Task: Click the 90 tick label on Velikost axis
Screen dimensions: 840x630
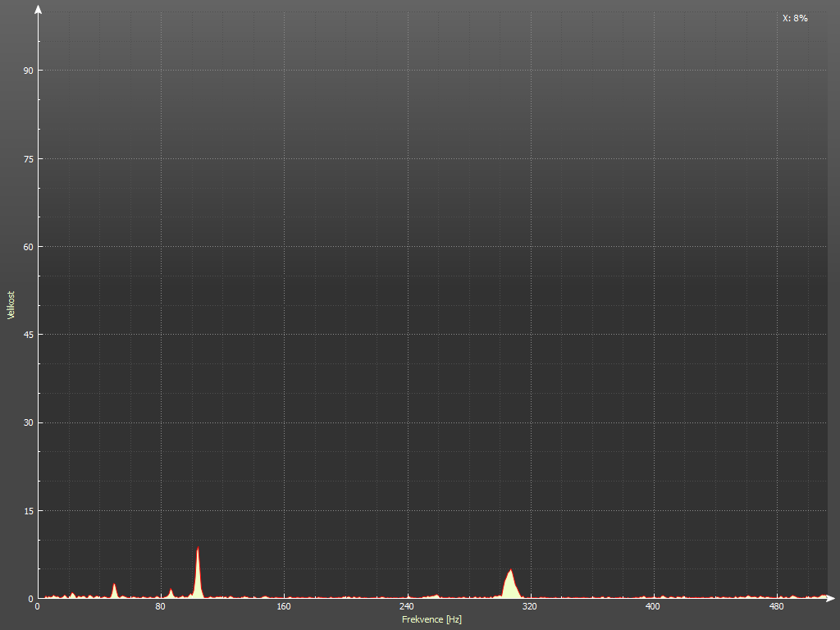Action: tap(28, 71)
